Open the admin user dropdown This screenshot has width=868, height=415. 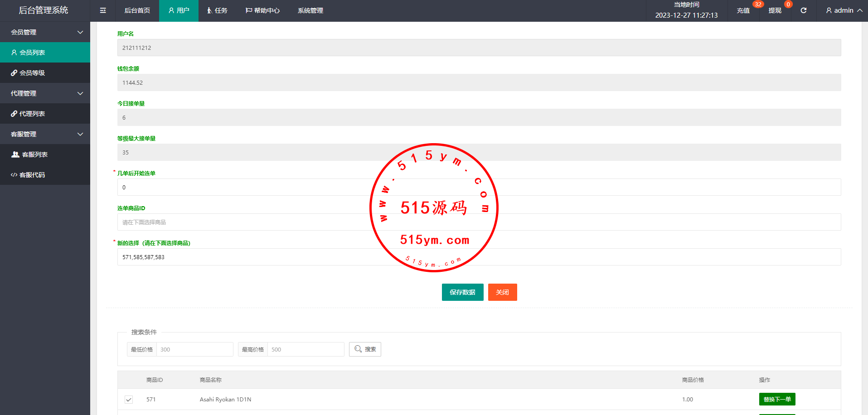844,10
